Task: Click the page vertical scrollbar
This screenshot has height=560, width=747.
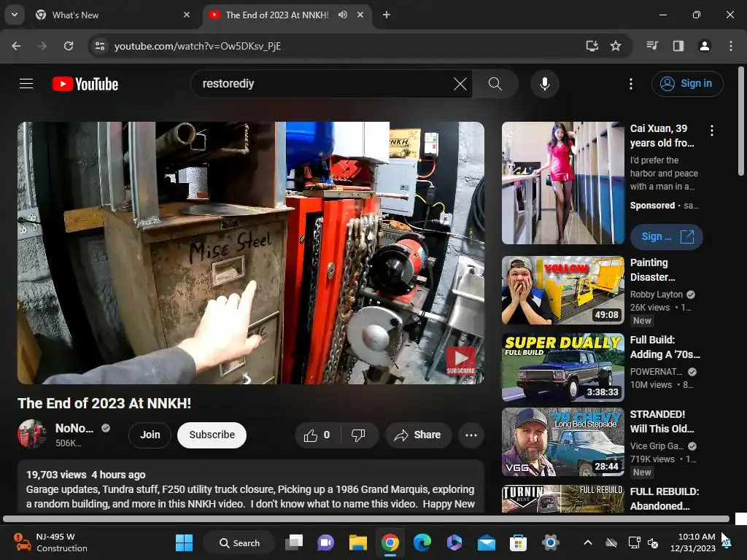Action: 741,122
